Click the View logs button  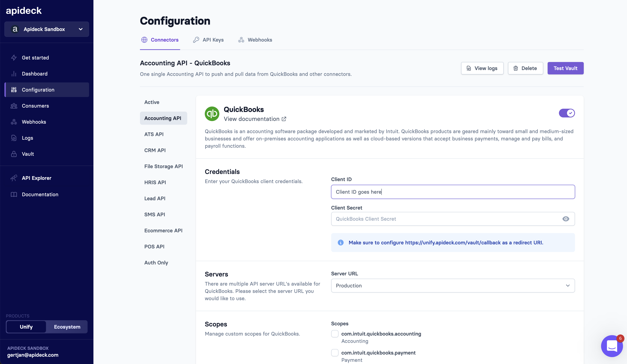click(482, 68)
